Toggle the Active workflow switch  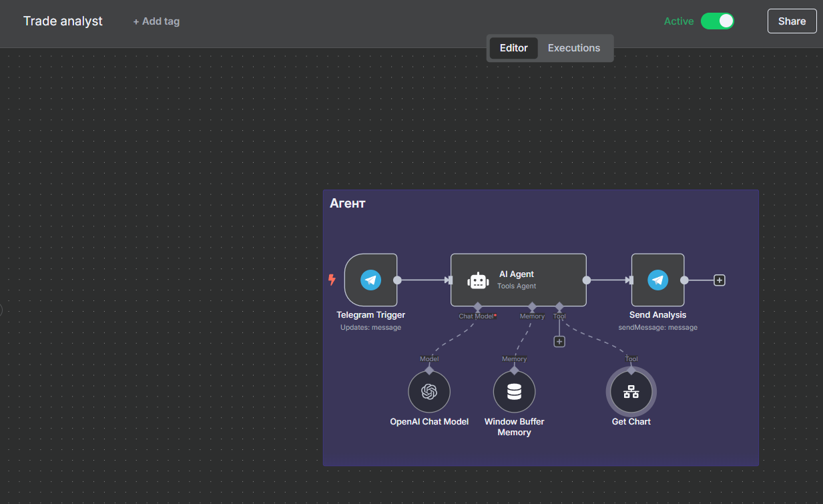click(718, 21)
